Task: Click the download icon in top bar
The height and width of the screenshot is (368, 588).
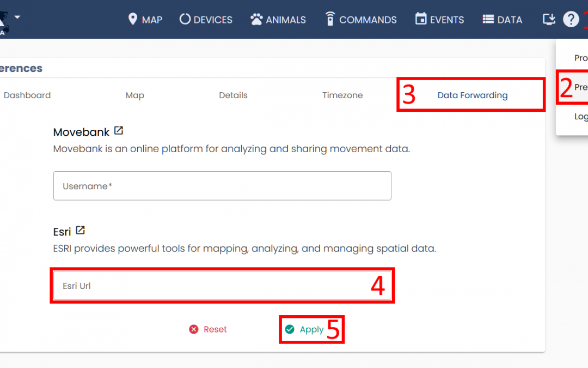Action: (x=549, y=20)
